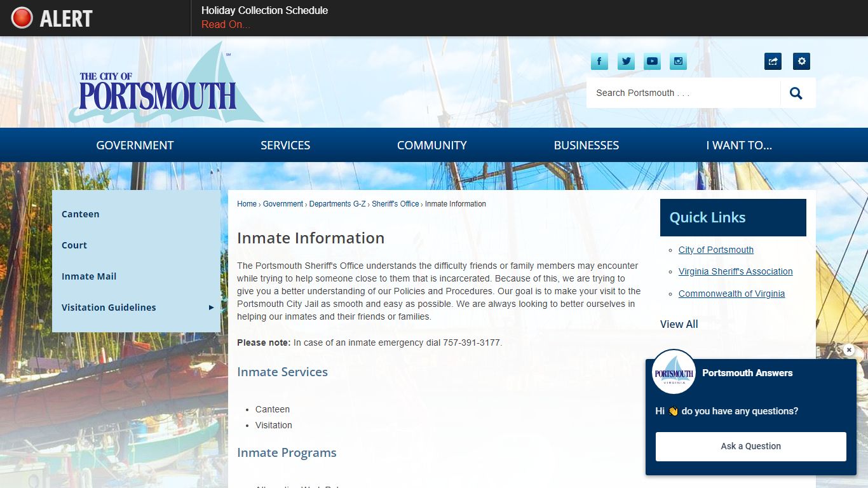
Task: Click the YouTube channel icon
Action: (652, 61)
